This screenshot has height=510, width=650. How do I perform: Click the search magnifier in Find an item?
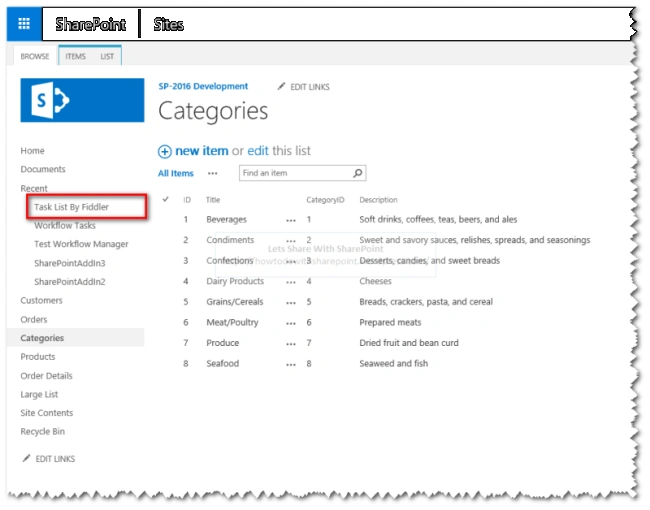(x=358, y=173)
